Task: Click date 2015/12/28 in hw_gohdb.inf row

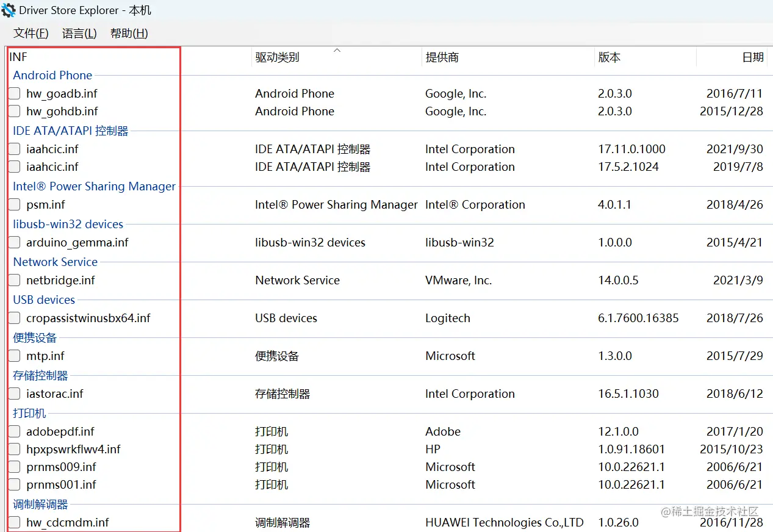Action: [x=732, y=112]
